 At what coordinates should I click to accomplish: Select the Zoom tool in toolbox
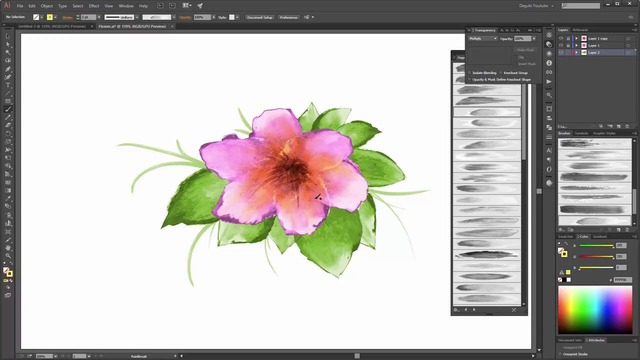click(8, 256)
